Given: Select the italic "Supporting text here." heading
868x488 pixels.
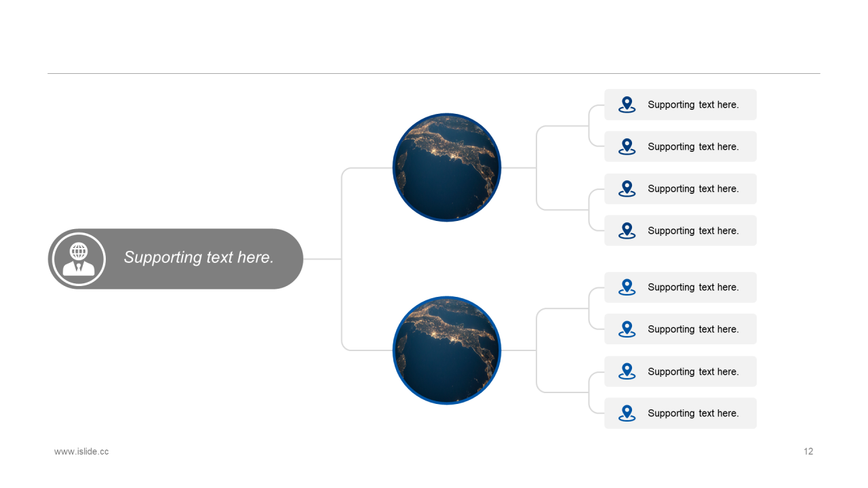Looking at the screenshot, I should point(199,258).
